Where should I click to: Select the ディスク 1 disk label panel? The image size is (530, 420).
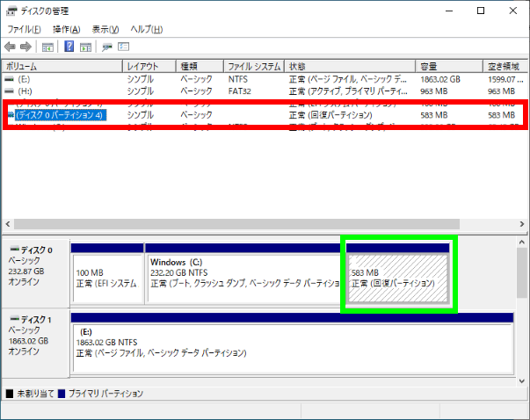35,343
